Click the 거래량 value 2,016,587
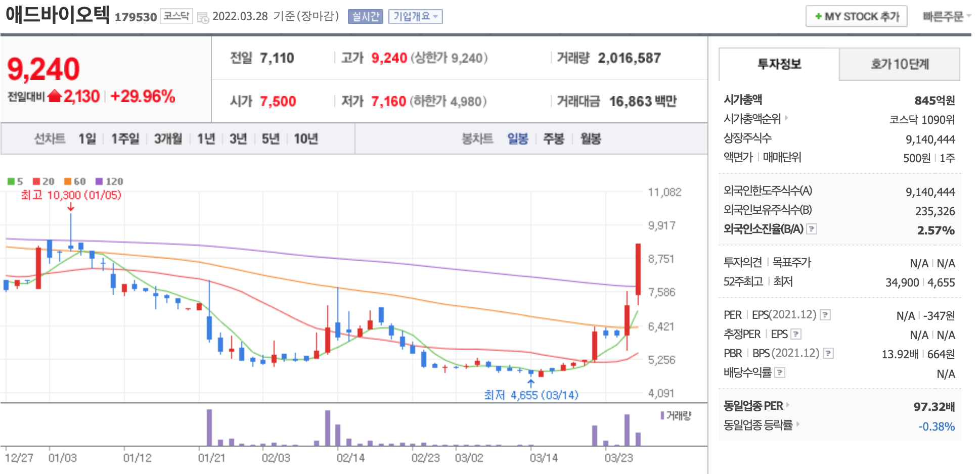The height and width of the screenshot is (474, 980). (629, 58)
